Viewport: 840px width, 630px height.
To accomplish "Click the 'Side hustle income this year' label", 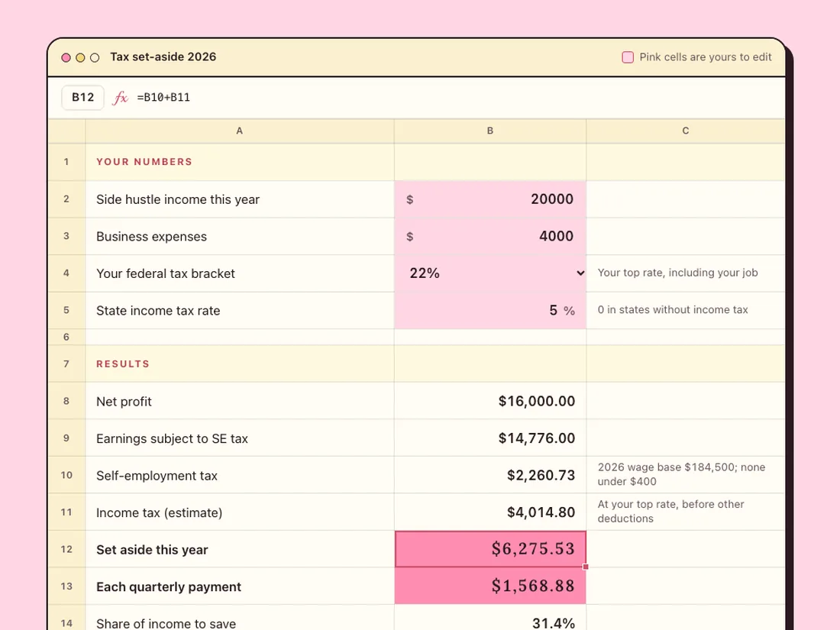I will pos(178,199).
